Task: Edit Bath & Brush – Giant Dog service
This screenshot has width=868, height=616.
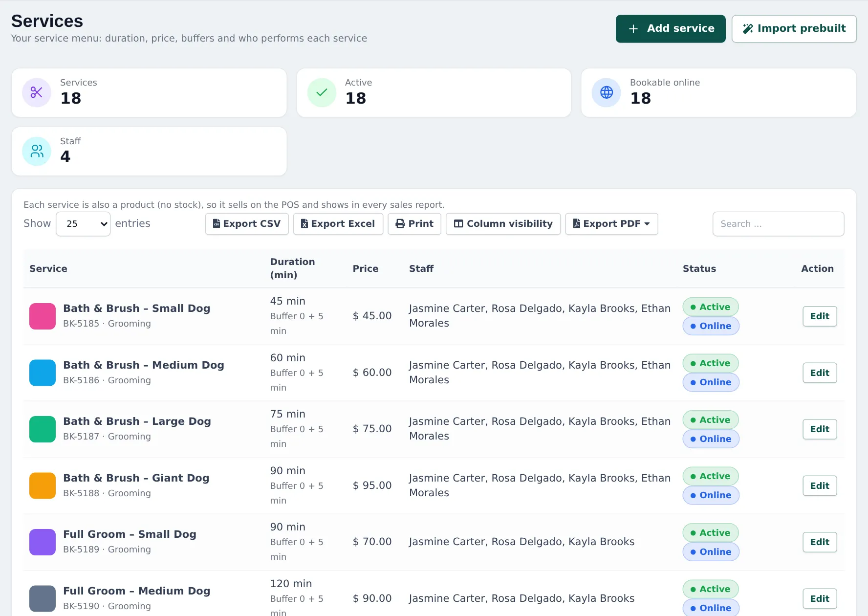Action: coord(820,486)
